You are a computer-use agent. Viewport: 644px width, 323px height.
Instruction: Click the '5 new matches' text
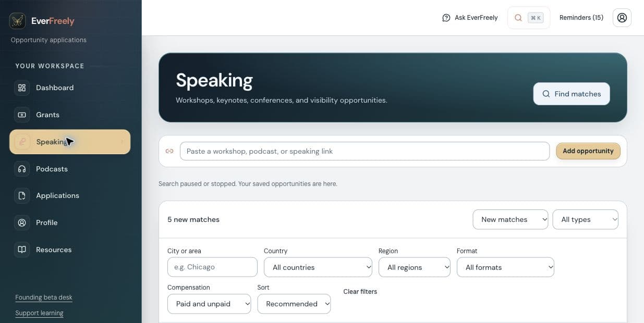(193, 219)
